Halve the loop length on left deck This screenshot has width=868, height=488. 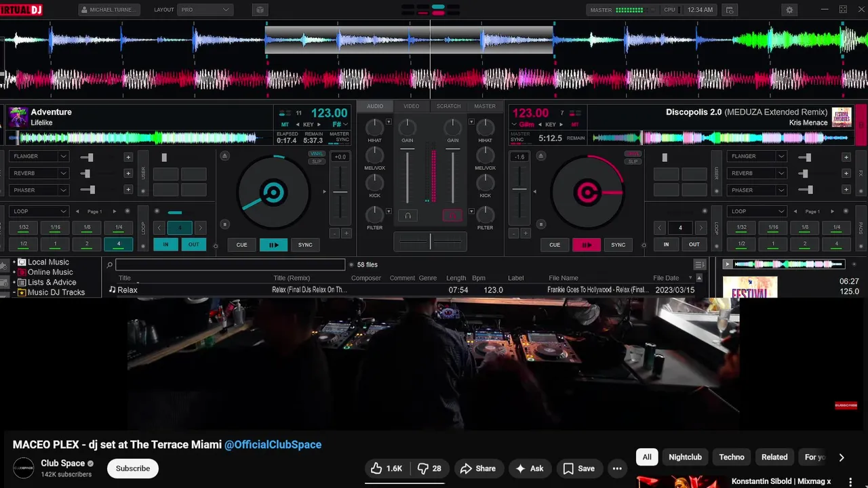point(159,228)
